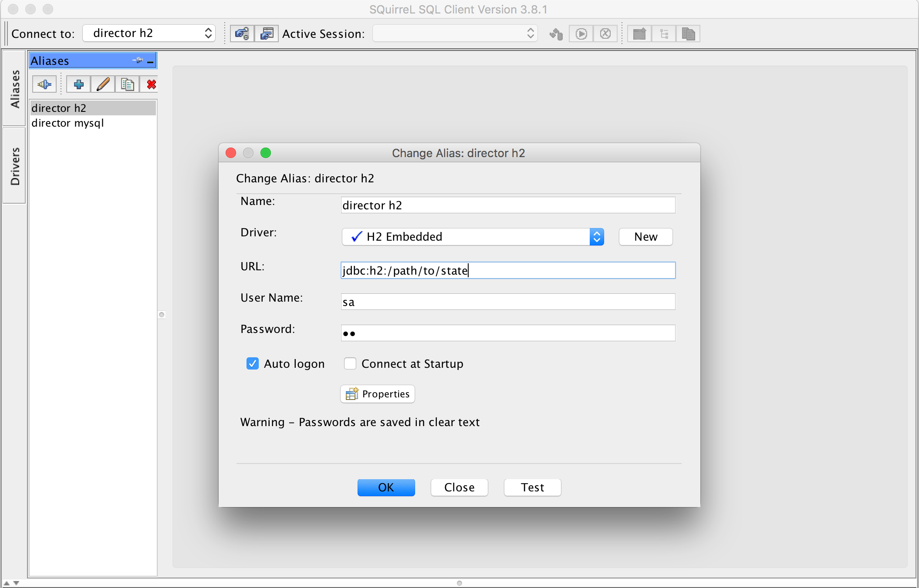Click the split pane divider handle
The height and width of the screenshot is (588, 919).
(162, 315)
